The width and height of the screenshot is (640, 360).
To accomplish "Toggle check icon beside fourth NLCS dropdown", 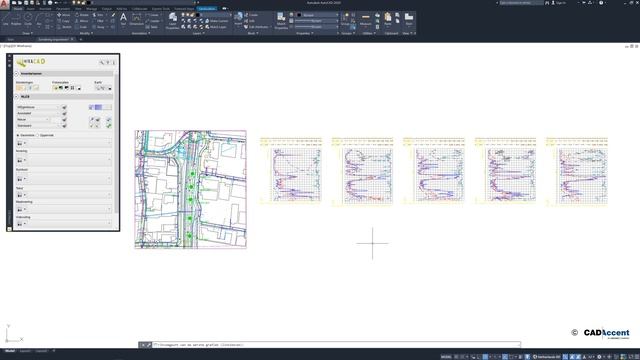I will pos(64,126).
